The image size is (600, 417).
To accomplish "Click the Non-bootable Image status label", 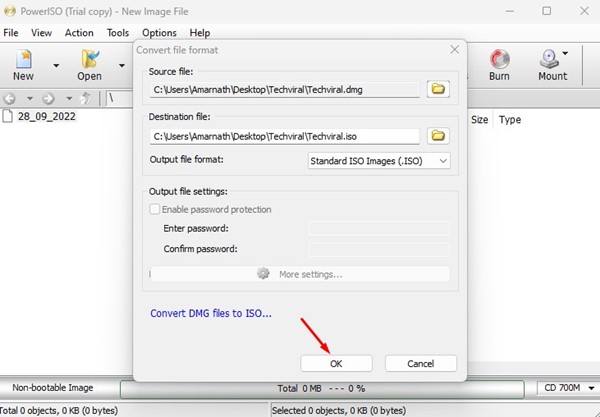I will coord(53,388).
